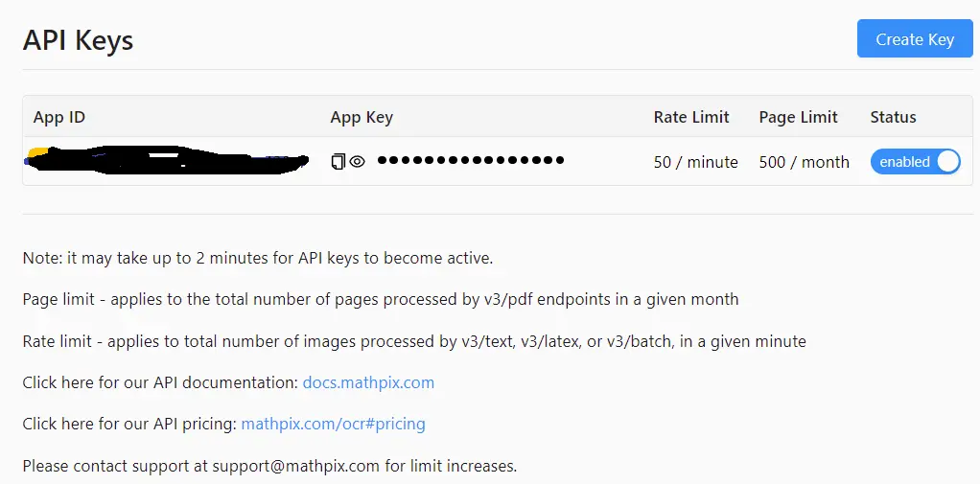The width and height of the screenshot is (980, 484).
Task: Click the redacted App ID value
Action: coord(166,160)
